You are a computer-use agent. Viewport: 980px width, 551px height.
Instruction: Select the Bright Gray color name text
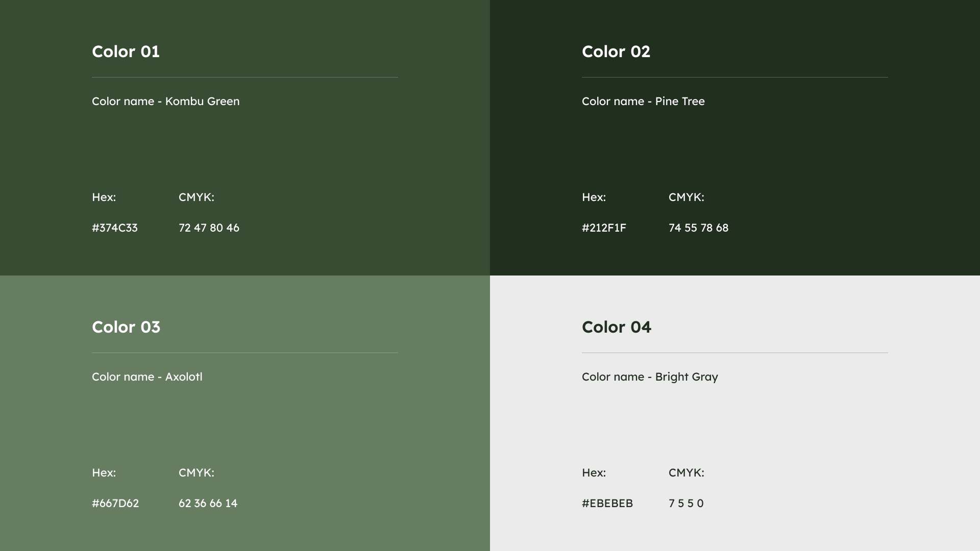point(650,377)
